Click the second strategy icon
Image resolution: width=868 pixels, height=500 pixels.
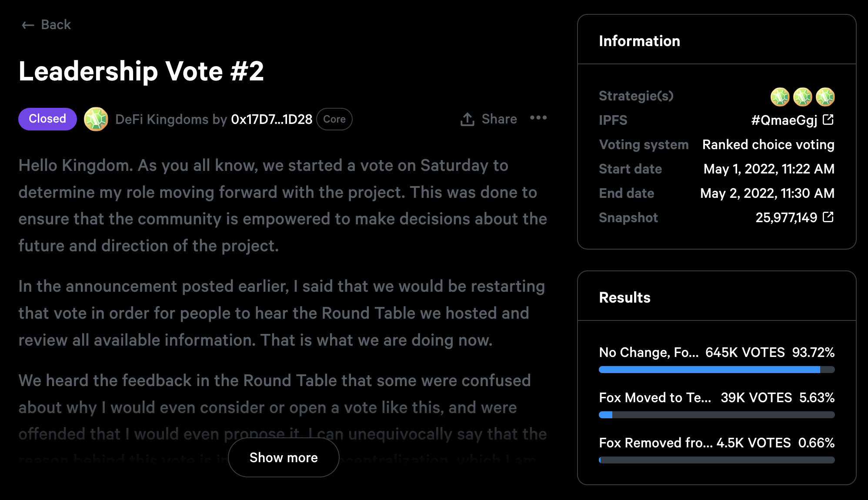click(x=802, y=97)
